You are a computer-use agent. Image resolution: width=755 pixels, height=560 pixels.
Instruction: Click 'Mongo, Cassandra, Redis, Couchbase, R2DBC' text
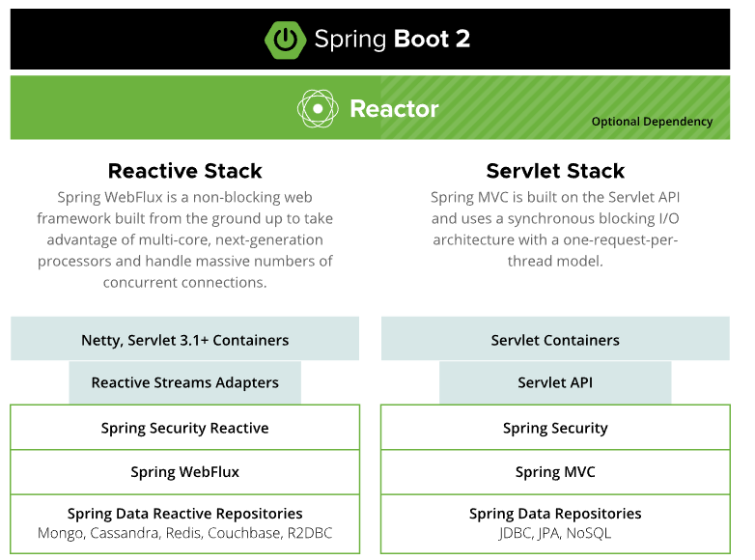coord(185,534)
